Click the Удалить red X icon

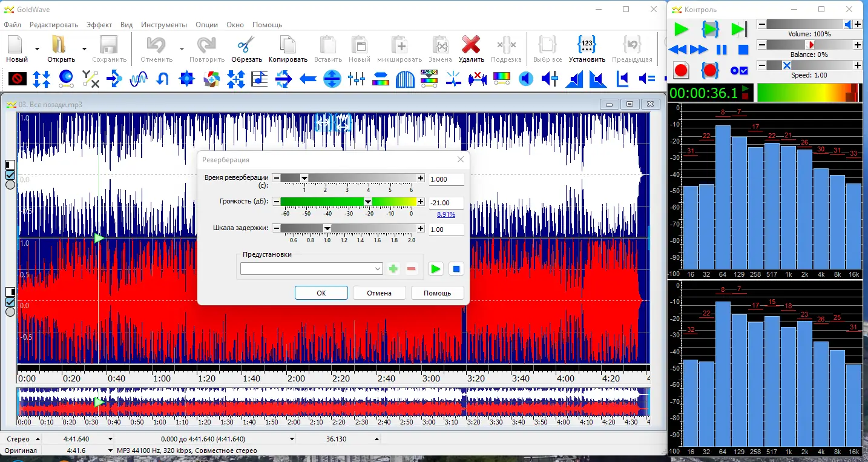(x=471, y=46)
